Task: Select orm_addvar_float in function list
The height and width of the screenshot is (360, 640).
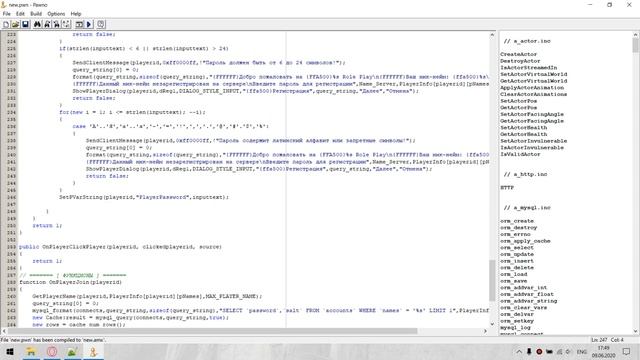Action: [527, 294]
